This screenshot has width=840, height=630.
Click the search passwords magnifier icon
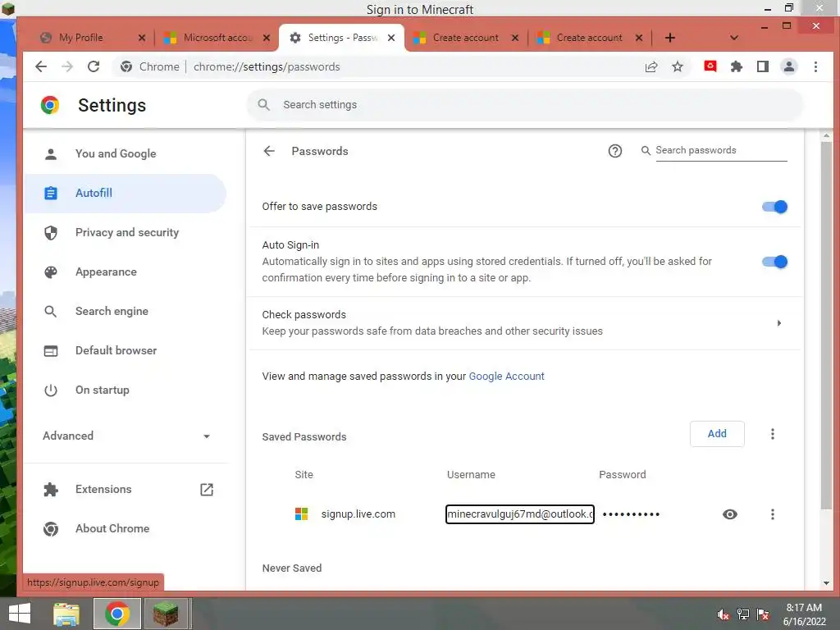[x=646, y=151]
